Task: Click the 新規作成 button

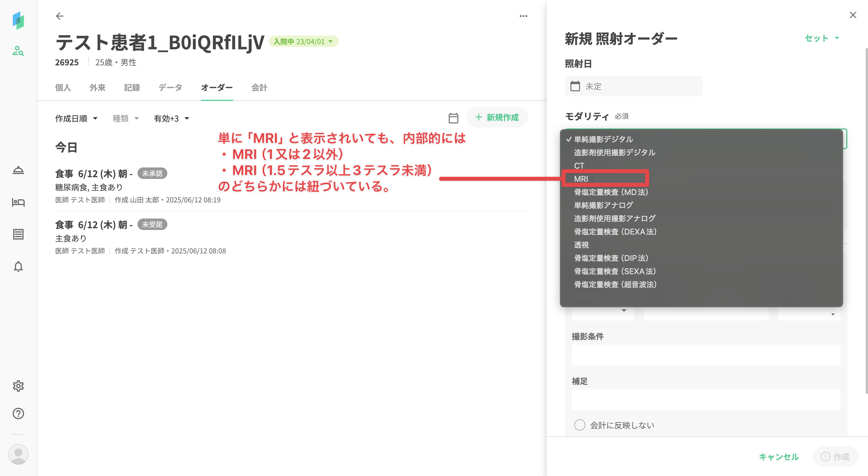Action: click(x=497, y=118)
